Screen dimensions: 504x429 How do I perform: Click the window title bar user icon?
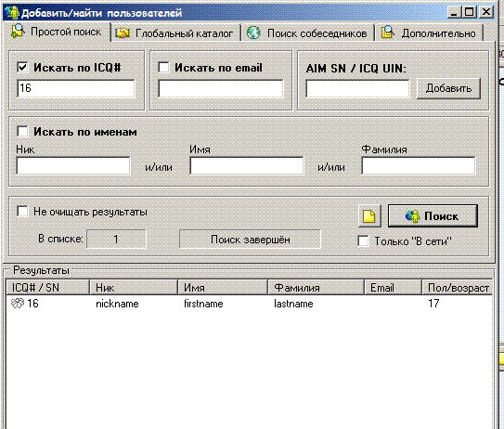pos(12,12)
